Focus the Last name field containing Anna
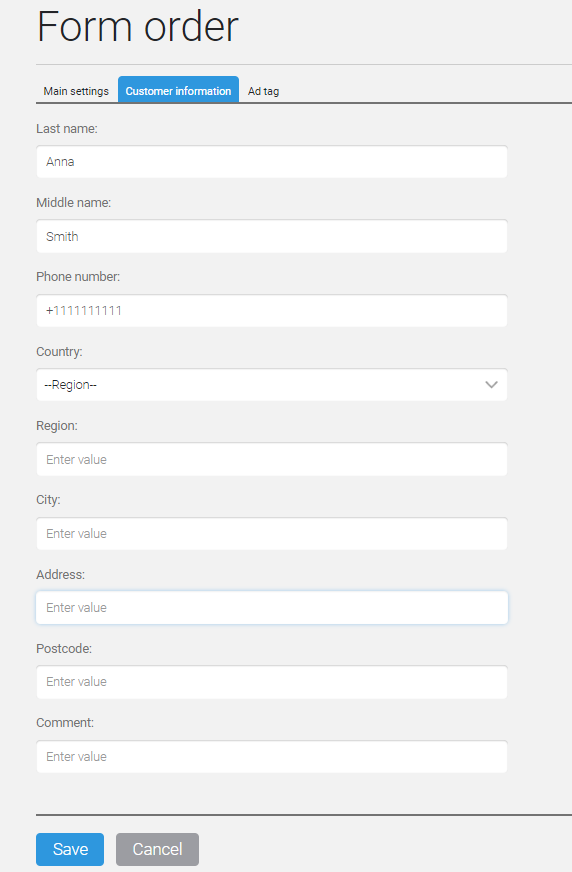This screenshot has height=872, width=572. point(272,162)
